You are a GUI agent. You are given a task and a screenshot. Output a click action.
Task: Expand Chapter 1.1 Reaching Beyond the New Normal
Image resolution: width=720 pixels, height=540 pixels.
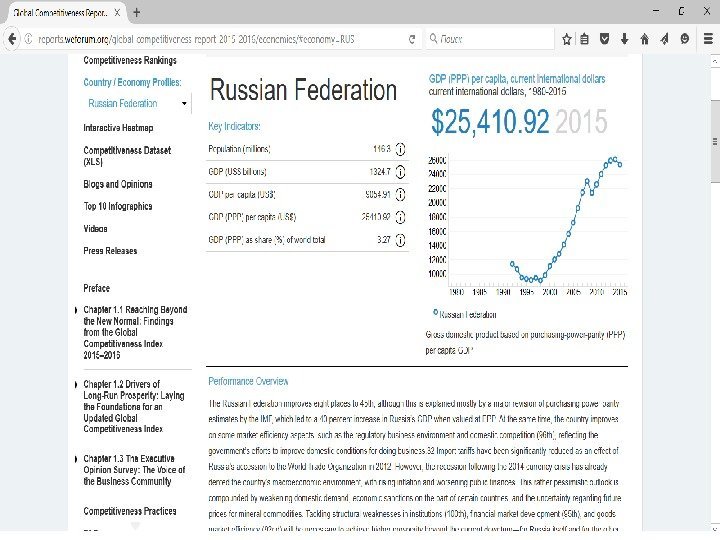tap(76, 310)
